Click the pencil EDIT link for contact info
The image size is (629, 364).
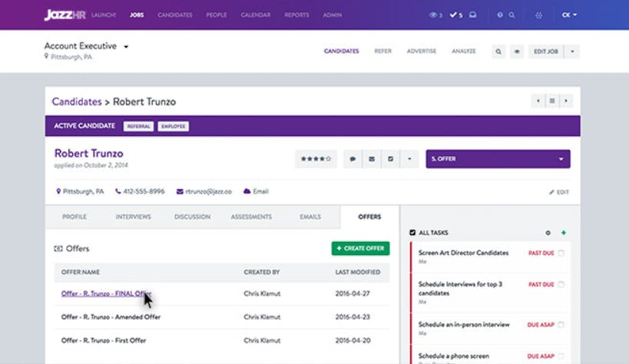point(559,192)
